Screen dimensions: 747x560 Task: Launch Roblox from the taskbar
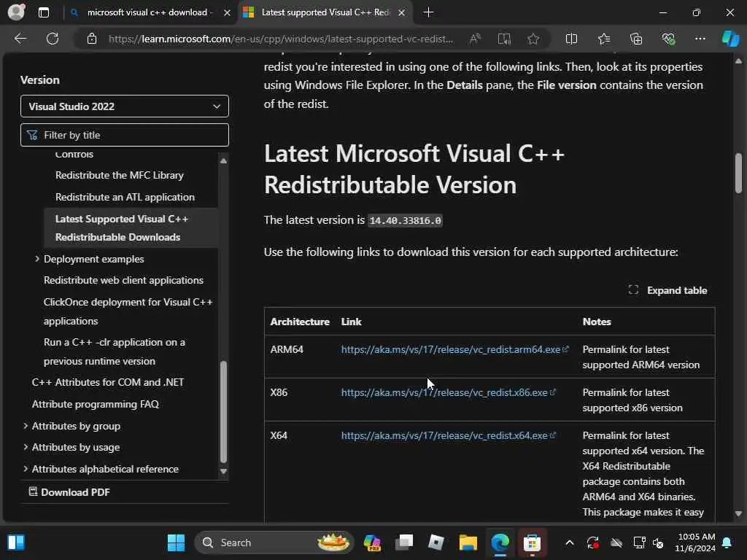[436, 542]
